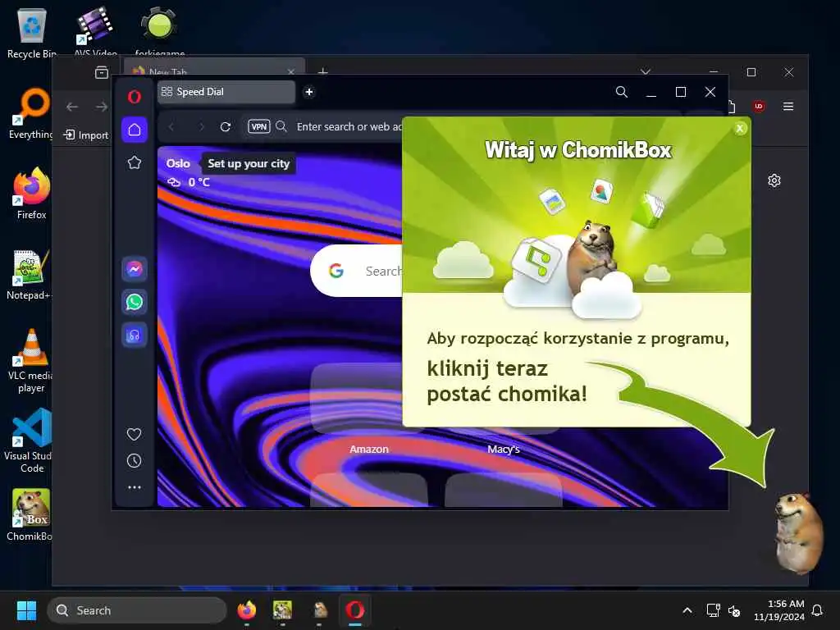Click Firefox back arrow button

pyautogui.click(x=72, y=107)
